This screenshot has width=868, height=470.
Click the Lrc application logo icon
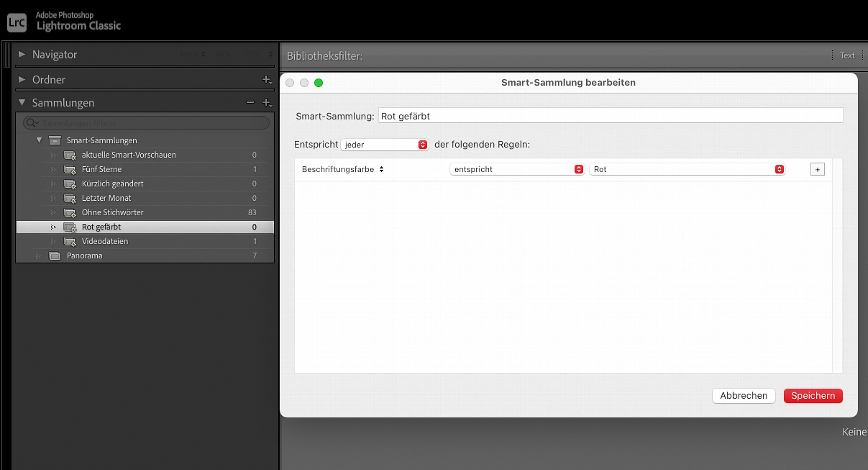(x=17, y=22)
